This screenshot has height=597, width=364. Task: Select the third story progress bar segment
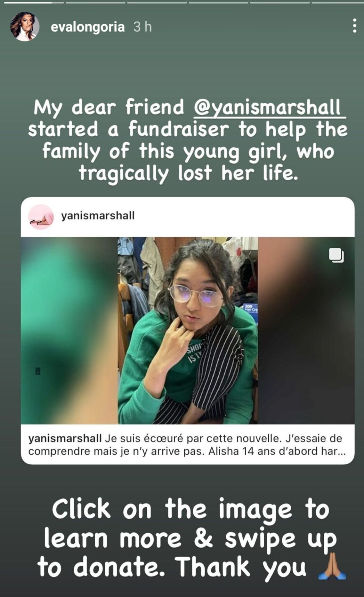click(157, 2)
